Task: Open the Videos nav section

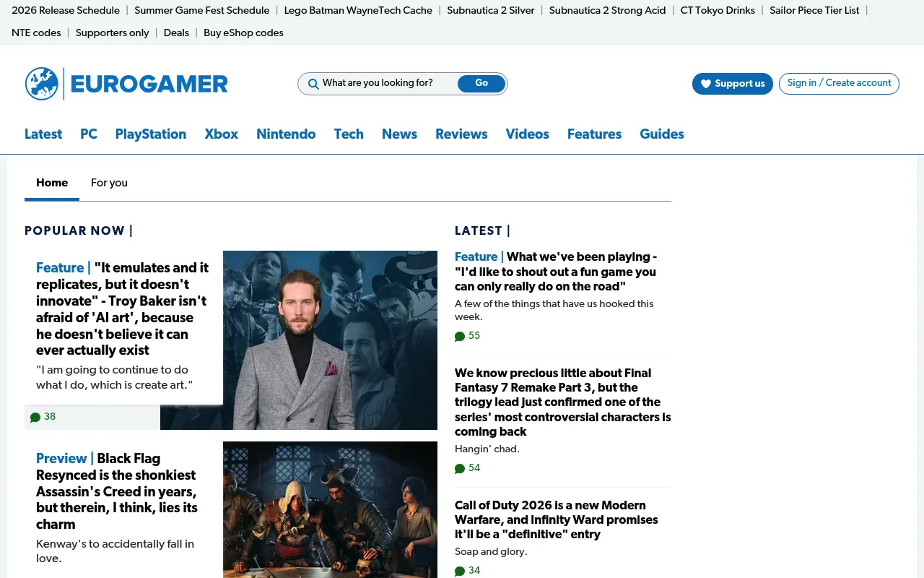Action: point(527,134)
